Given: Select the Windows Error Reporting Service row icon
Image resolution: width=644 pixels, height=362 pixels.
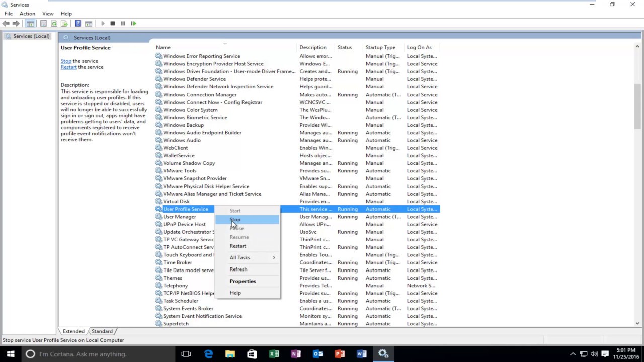Looking at the screenshot, I should click(158, 56).
